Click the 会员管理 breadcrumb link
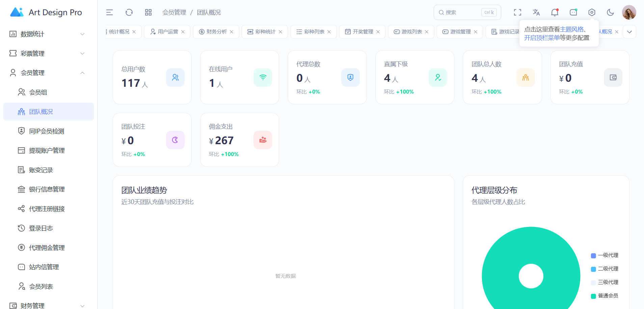Screen dimensions: 644x309 point(174,12)
